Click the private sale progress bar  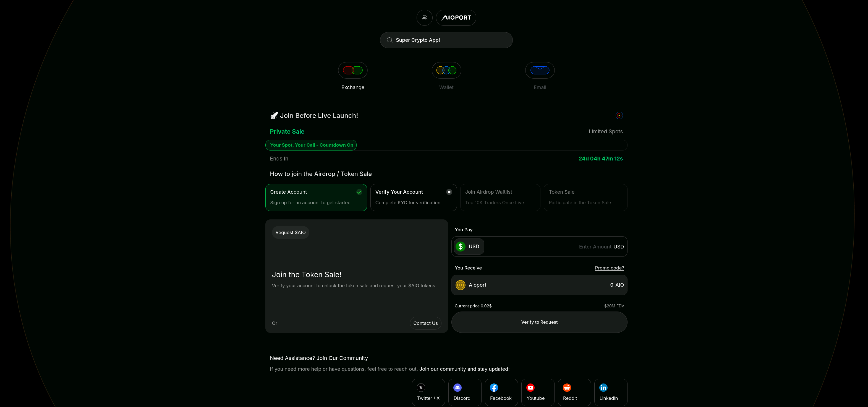[x=446, y=145]
